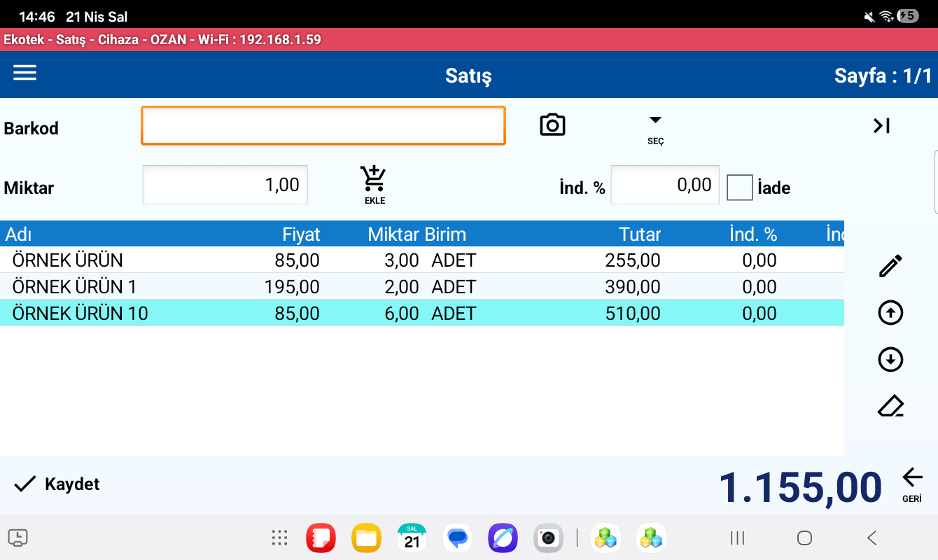
Task: Open the hamburger menu
Action: coord(24,73)
